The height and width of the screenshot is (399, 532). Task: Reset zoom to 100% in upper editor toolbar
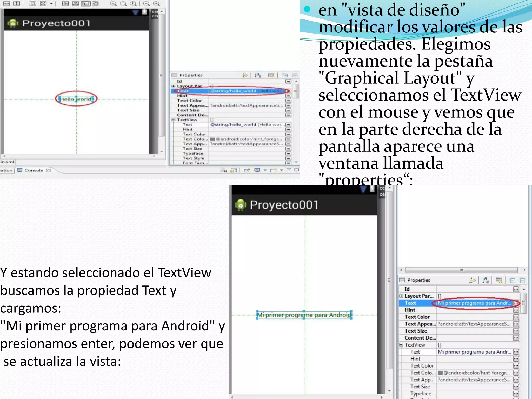point(133,4)
